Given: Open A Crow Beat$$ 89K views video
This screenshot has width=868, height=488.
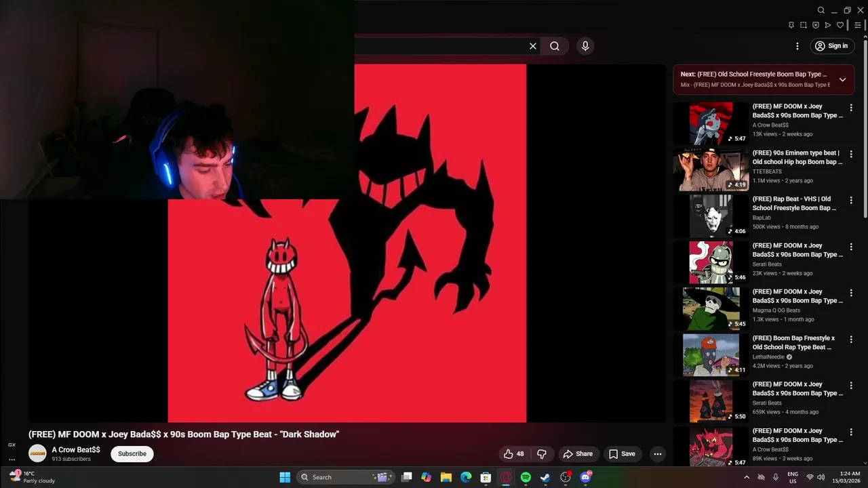Looking at the screenshot, I should pyautogui.click(x=764, y=447).
